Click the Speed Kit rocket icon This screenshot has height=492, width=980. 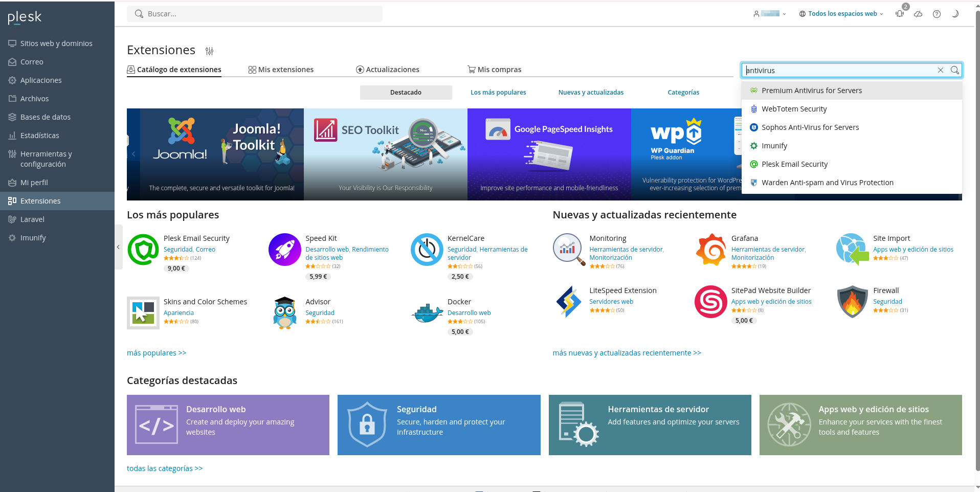click(x=285, y=250)
